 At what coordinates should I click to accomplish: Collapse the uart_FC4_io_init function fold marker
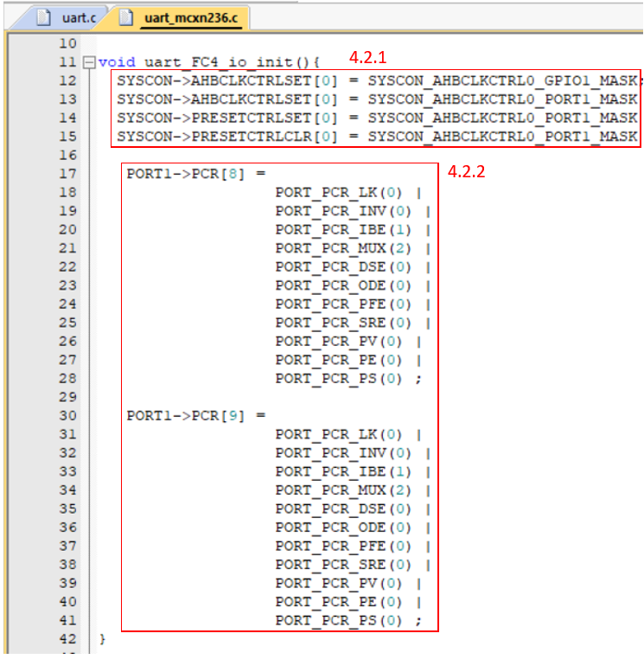(88, 62)
